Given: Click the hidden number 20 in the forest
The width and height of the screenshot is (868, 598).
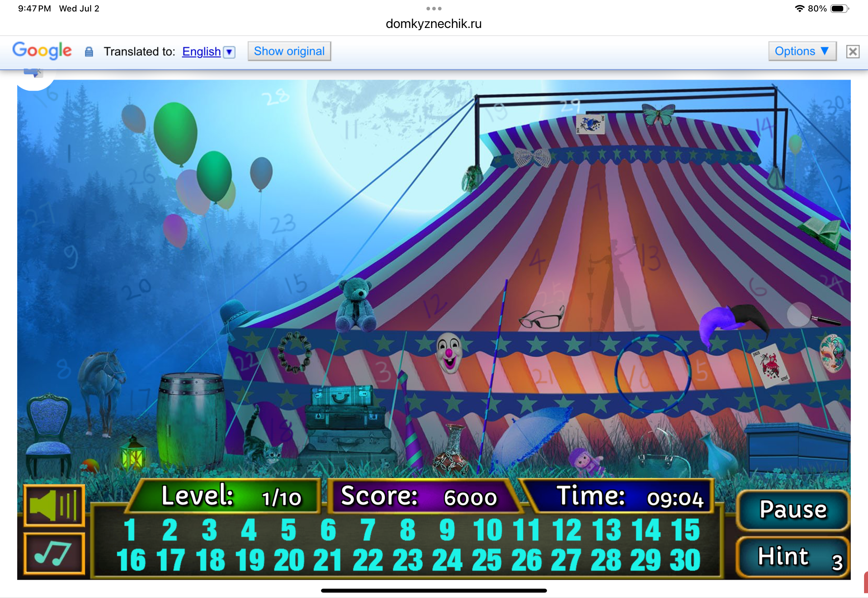Looking at the screenshot, I should point(137,289).
